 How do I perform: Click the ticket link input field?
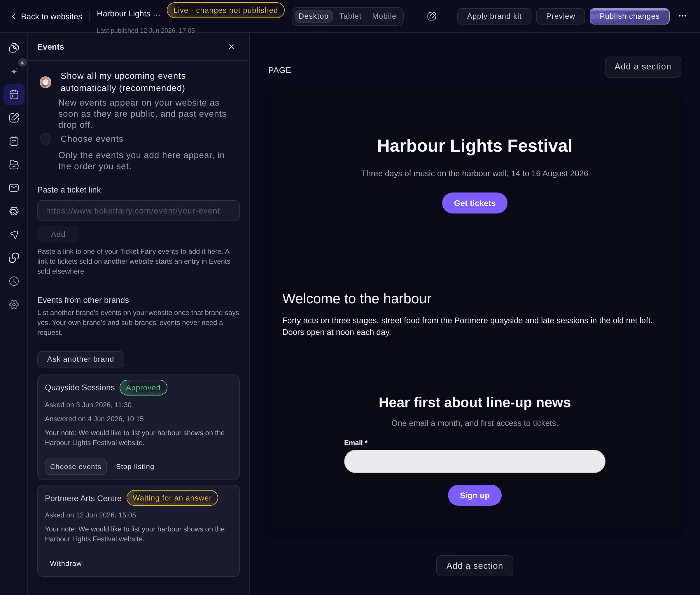(138, 211)
